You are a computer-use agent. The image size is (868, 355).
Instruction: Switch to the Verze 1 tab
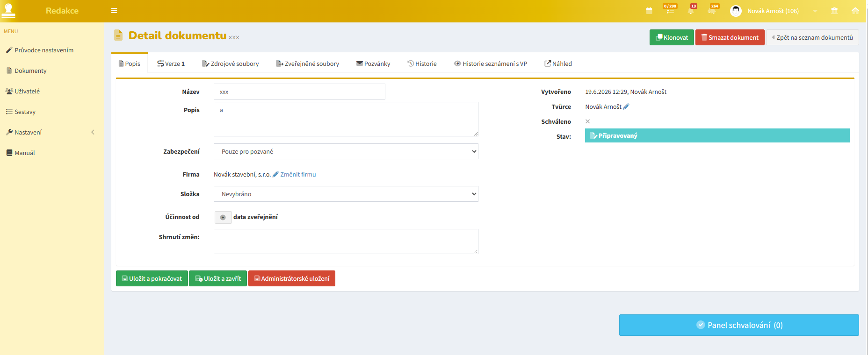click(x=171, y=64)
